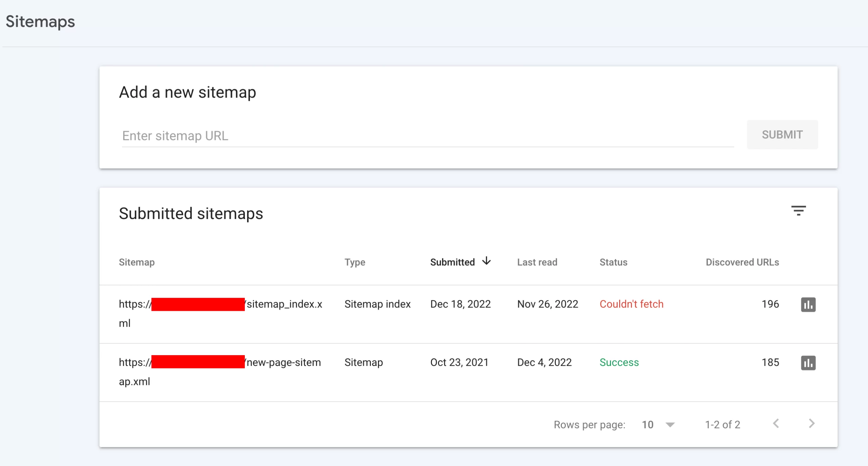
Task: Open bar chart icon for sitemap_index.xml row
Action: point(808,304)
